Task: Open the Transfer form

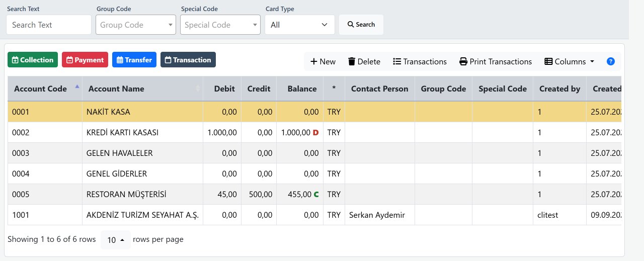Action: tap(134, 60)
